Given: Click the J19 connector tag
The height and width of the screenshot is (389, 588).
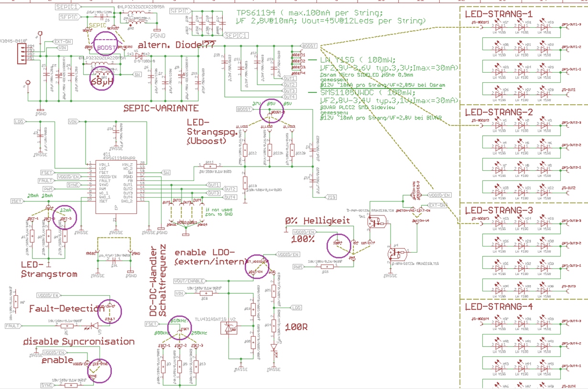Looking at the screenshot, I should pyautogui.click(x=331, y=197).
